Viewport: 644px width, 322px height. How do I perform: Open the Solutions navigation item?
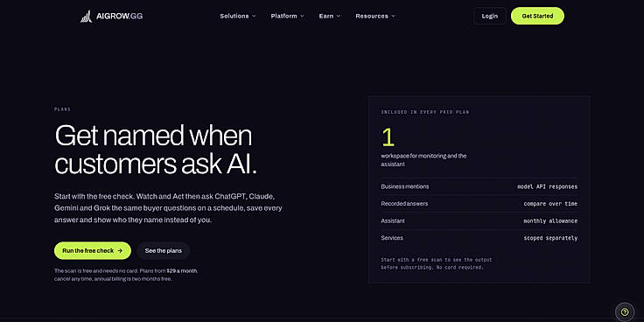238,16
